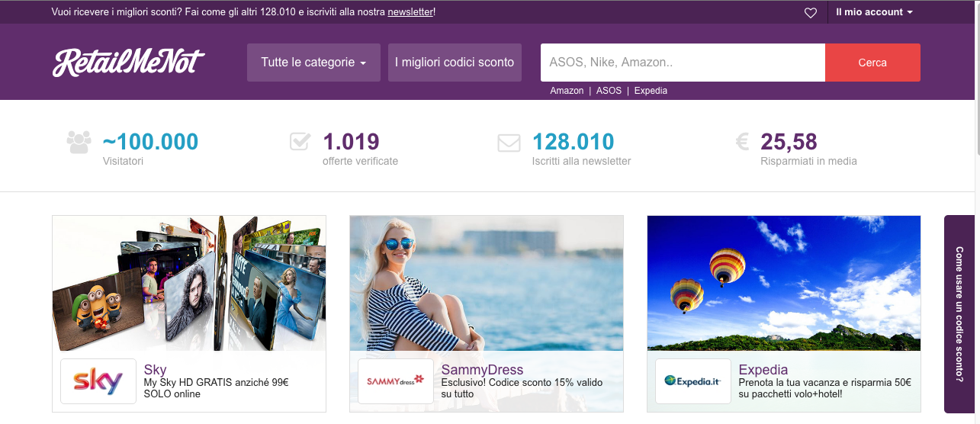This screenshot has height=424, width=980.
Task: Open the SammyDress logo
Action: (x=396, y=381)
